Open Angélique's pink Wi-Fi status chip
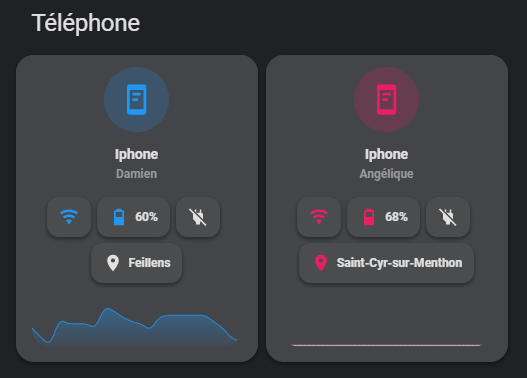 [319, 217]
